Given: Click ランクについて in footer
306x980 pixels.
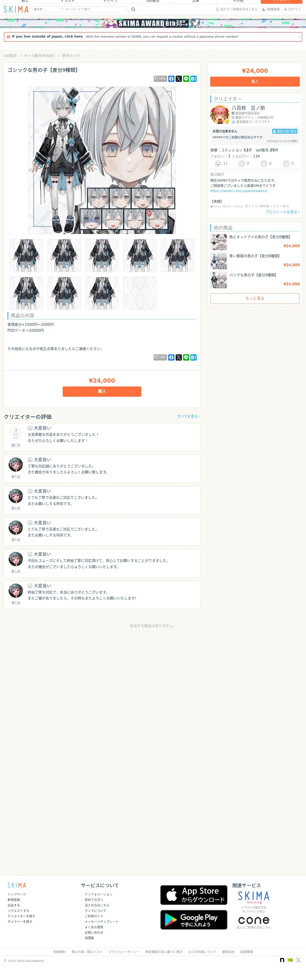Looking at the screenshot, I should [95, 911].
